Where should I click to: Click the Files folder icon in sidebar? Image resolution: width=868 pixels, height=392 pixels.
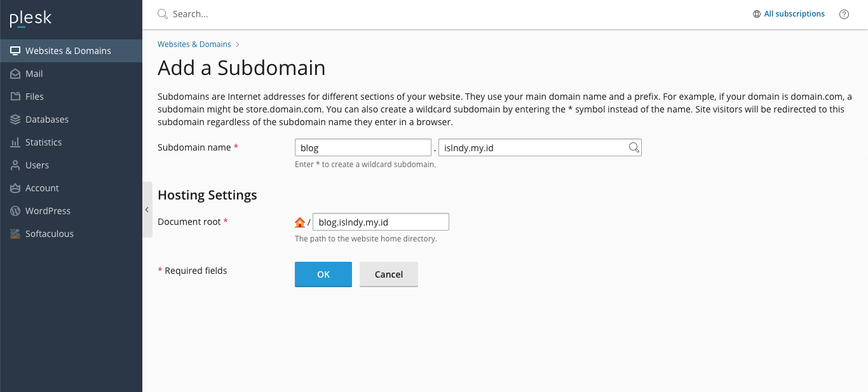point(15,97)
